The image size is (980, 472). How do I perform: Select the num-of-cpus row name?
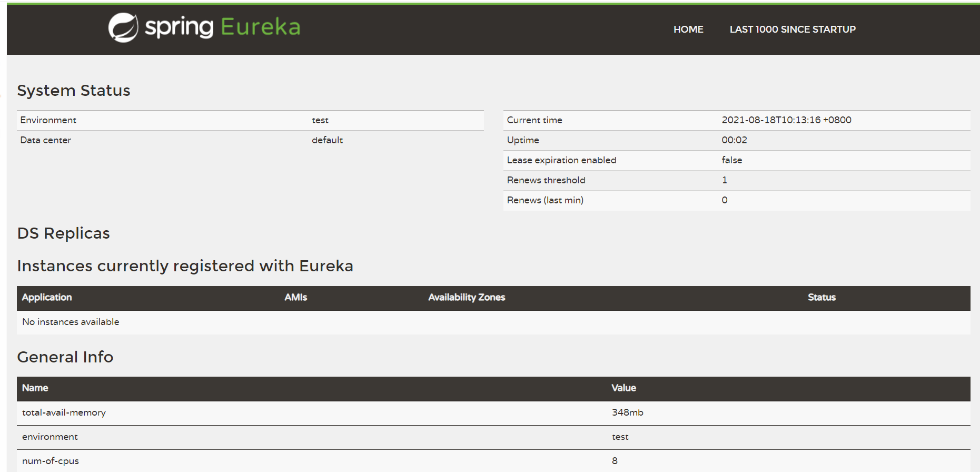(51, 461)
